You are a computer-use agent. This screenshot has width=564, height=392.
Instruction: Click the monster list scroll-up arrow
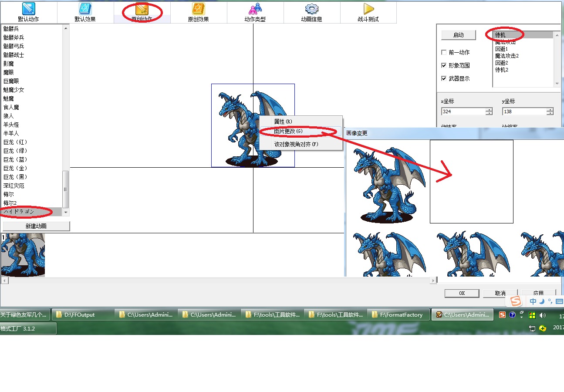pyautogui.click(x=66, y=28)
